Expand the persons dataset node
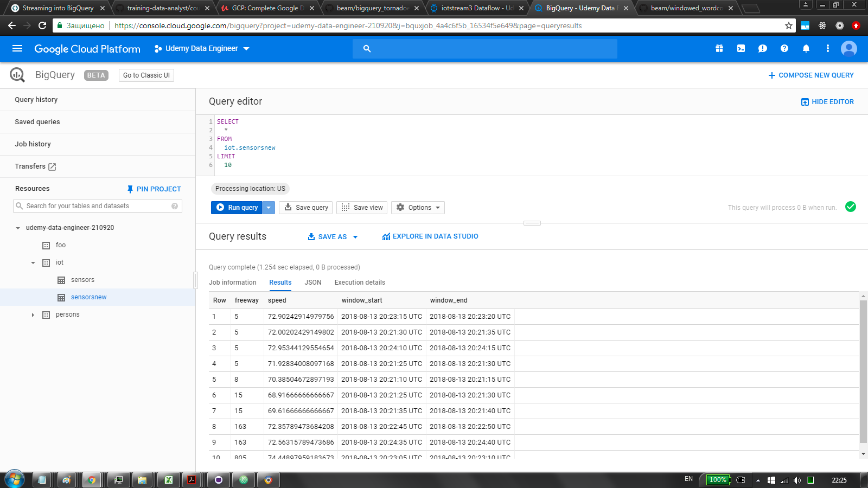The image size is (868, 488). pyautogui.click(x=33, y=315)
